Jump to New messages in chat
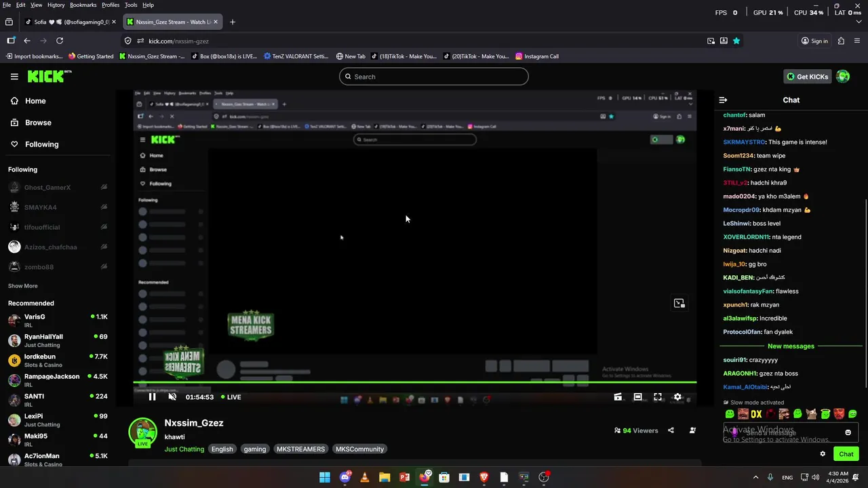This screenshot has height=488, width=868. click(791, 346)
